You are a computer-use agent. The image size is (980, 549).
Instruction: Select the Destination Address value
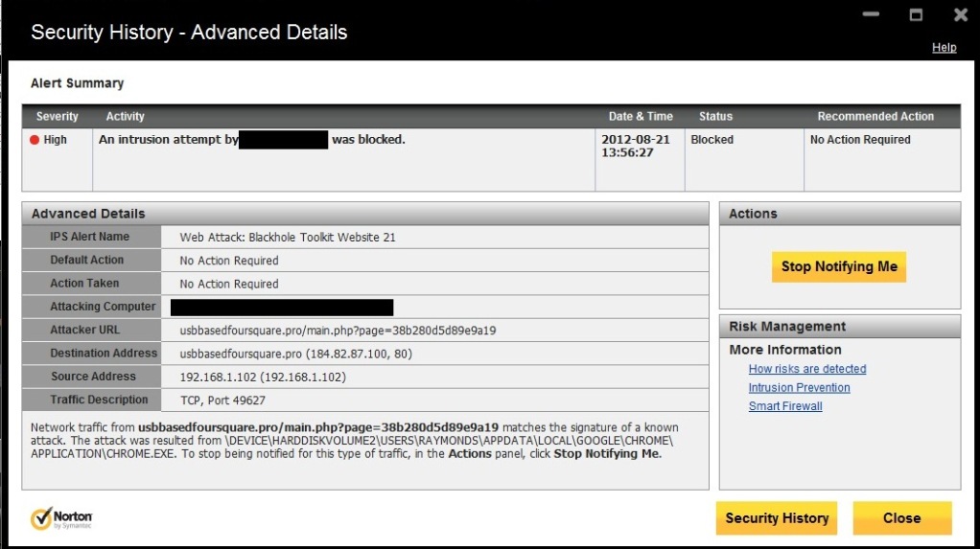point(295,354)
